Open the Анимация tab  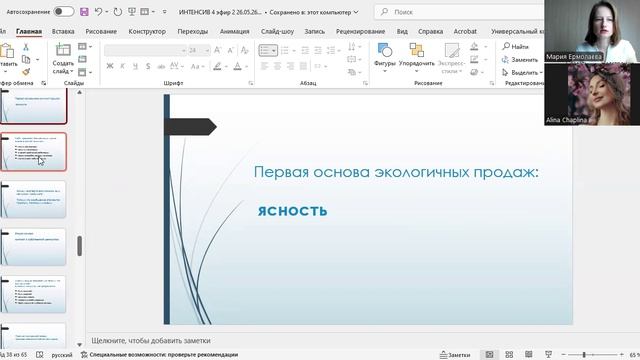pyautogui.click(x=234, y=31)
